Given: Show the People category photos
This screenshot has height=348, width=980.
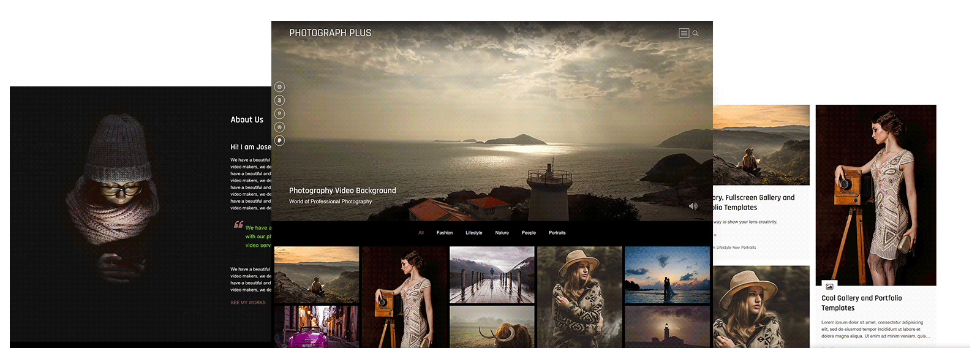Looking at the screenshot, I should coord(529,233).
